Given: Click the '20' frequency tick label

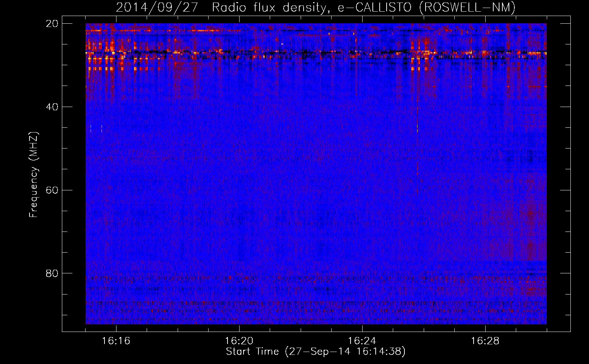Looking at the screenshot, I should (x=52, y=24).
